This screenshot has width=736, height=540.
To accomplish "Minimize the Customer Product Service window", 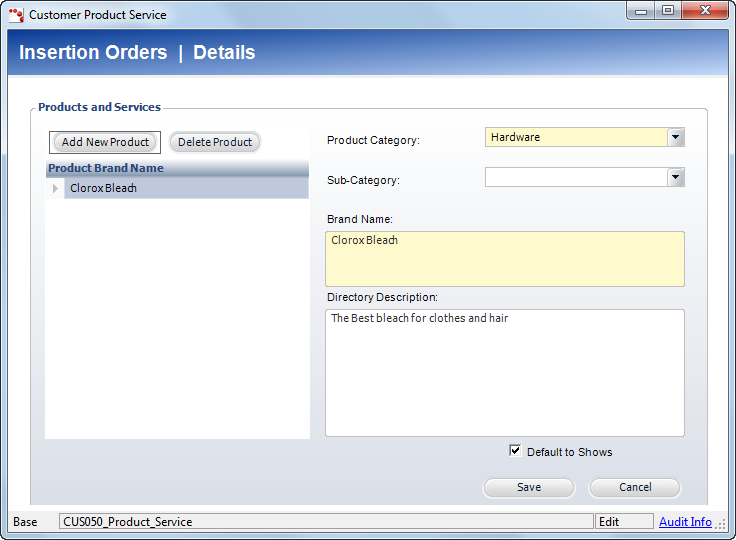I will pyautogui.click(x=641, y=11).
